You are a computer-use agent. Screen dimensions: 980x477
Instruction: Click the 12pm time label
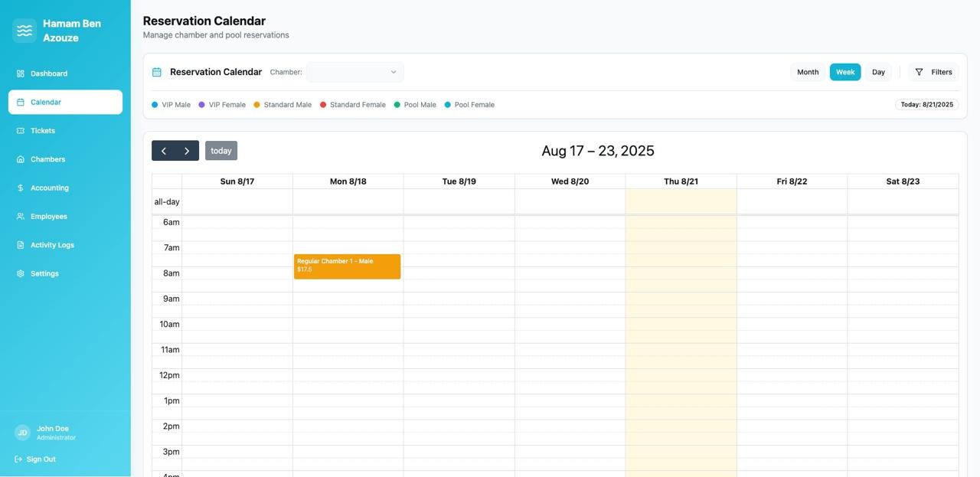click(169, 376)
